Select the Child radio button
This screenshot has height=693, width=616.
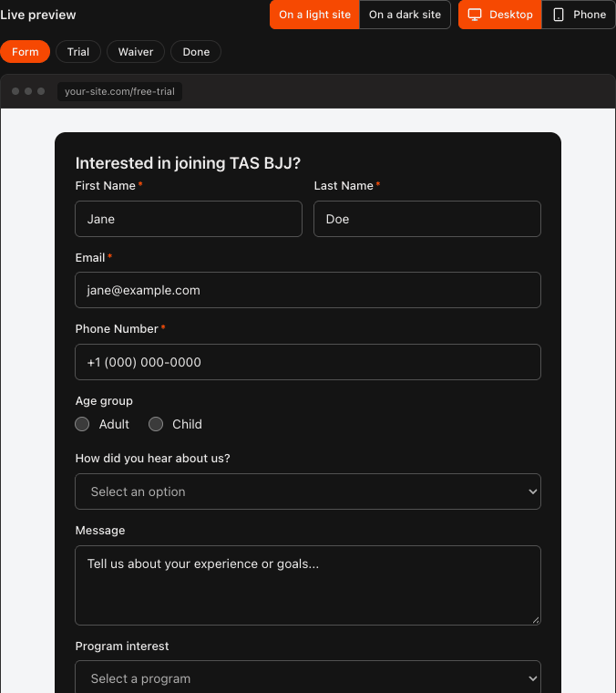156,424
